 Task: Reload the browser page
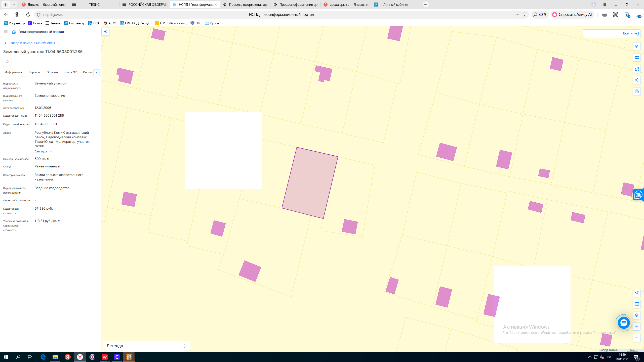(x=28, y=15)
